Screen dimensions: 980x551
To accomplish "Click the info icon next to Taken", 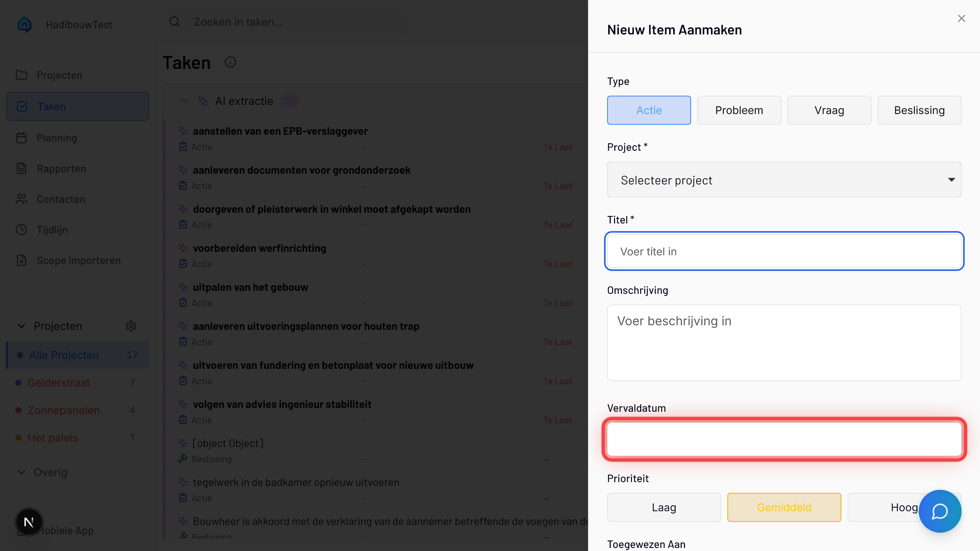I will point(230,62).
